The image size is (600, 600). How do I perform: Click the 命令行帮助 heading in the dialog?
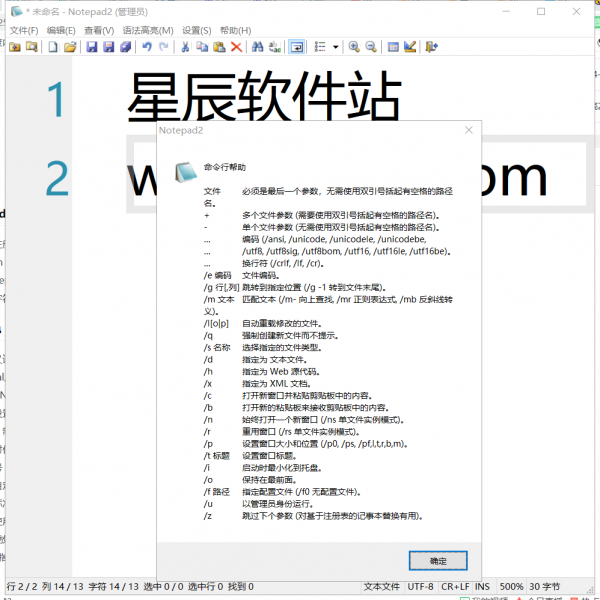tap(225, 167)
